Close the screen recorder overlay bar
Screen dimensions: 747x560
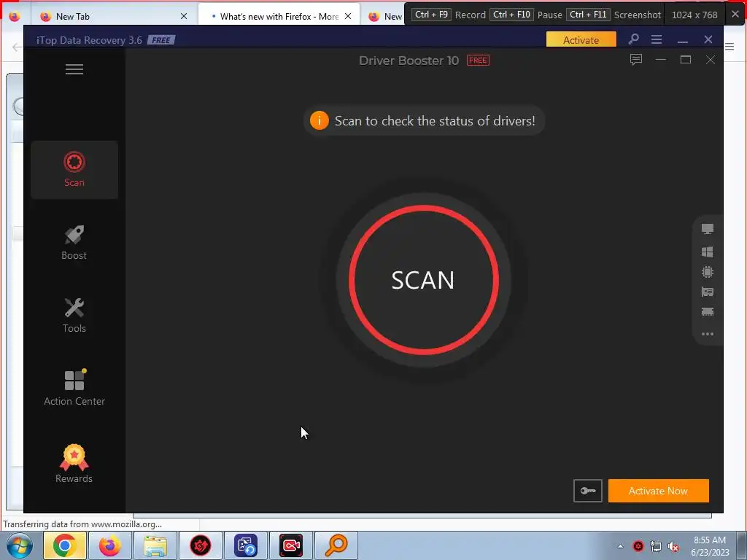click(x=735, y=15)
